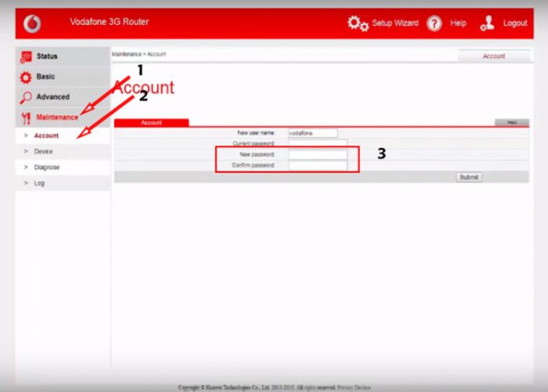Open the Help link in header
This screenshot has width=548, height=392.
pyautogui.click(x=458, y=23)
